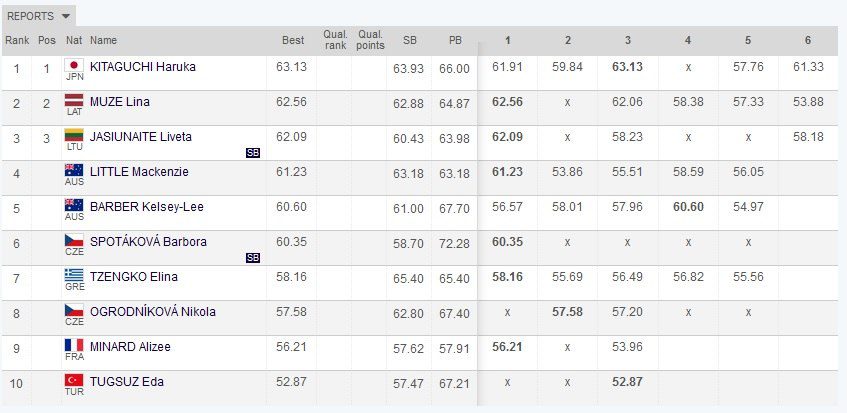Viewport: 847px width, 413px height.
Task: Open athlete KITAGUCHI Haruka's name
Action: (x=143, y=67)
